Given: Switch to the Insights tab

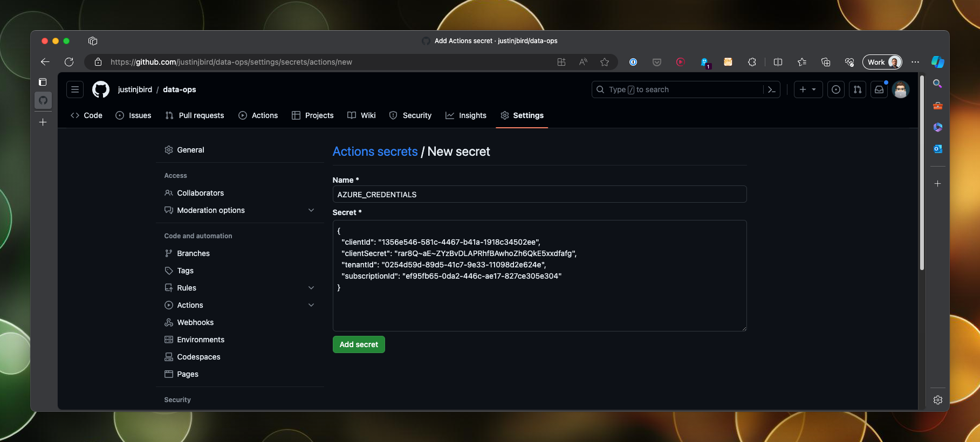Looking at the screenshot, I should pyautogui.click(x=466, y=115).
